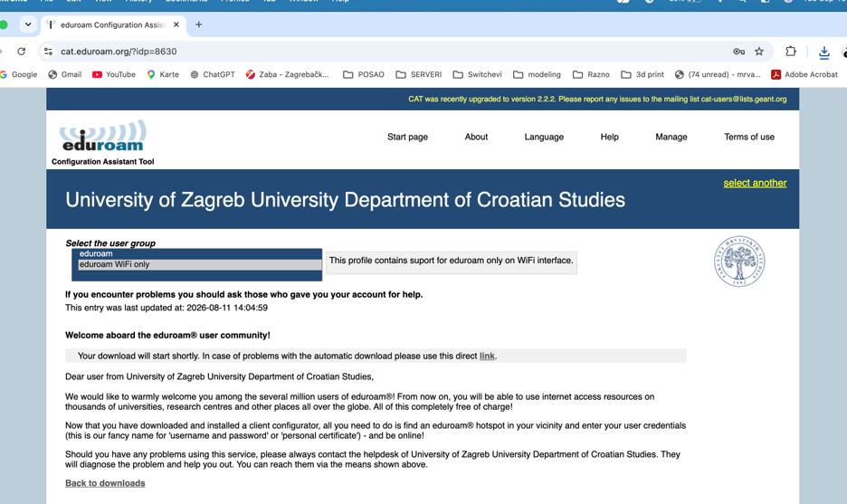Click 'This entry was last updated at' text
This screenshot has height=504, width=847.
(x=167, y=308)
